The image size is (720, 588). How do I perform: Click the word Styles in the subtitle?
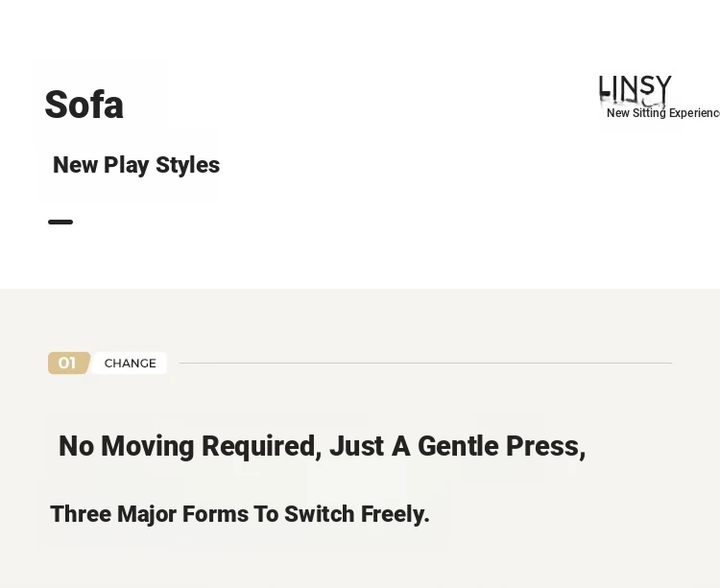click(188, 165)
